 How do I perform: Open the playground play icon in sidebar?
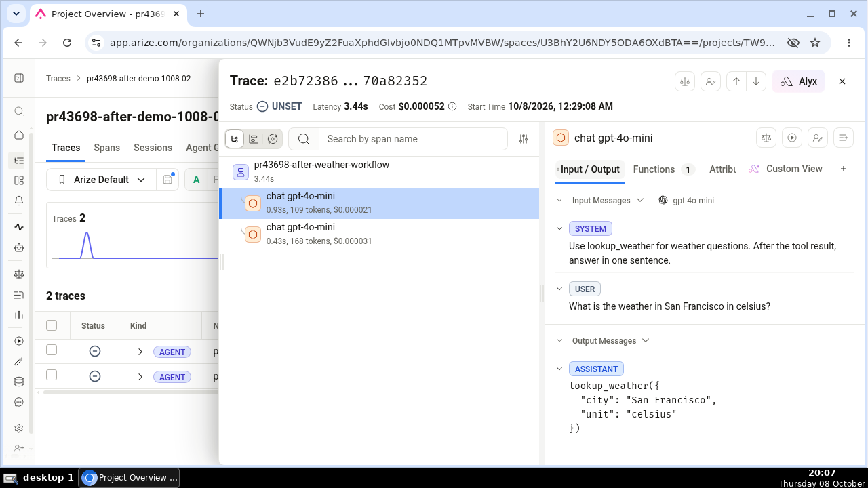coord(19,341)
